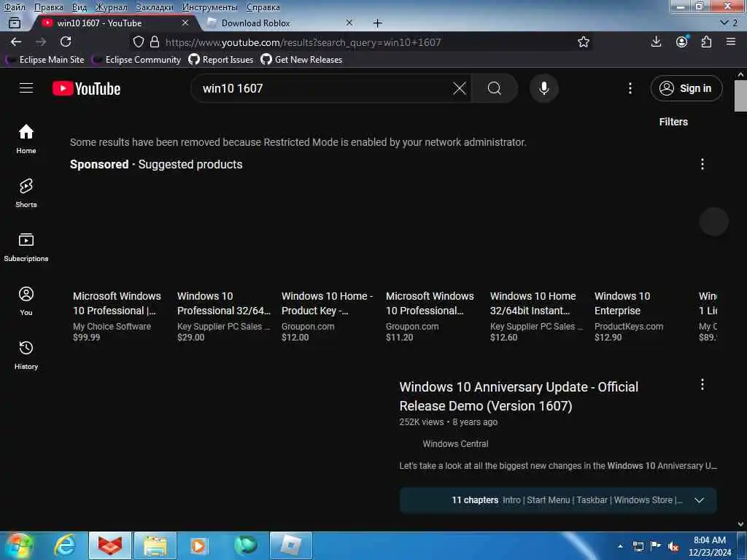
Task: Click the address bar URL
Action: [303, 42]
